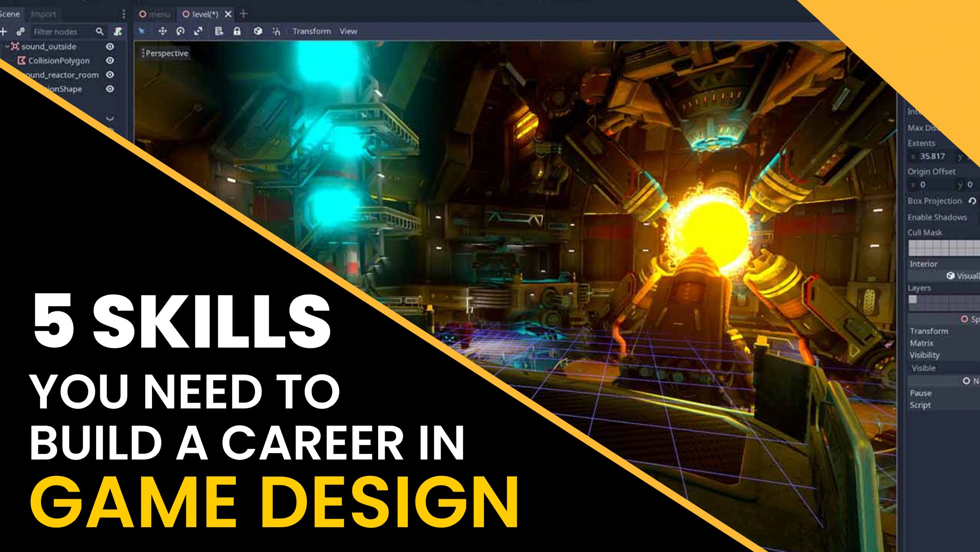Viewport: 980px width, 552px height.
Task: Toggle visibility of the sound_outside node
Action: [109, 46]
